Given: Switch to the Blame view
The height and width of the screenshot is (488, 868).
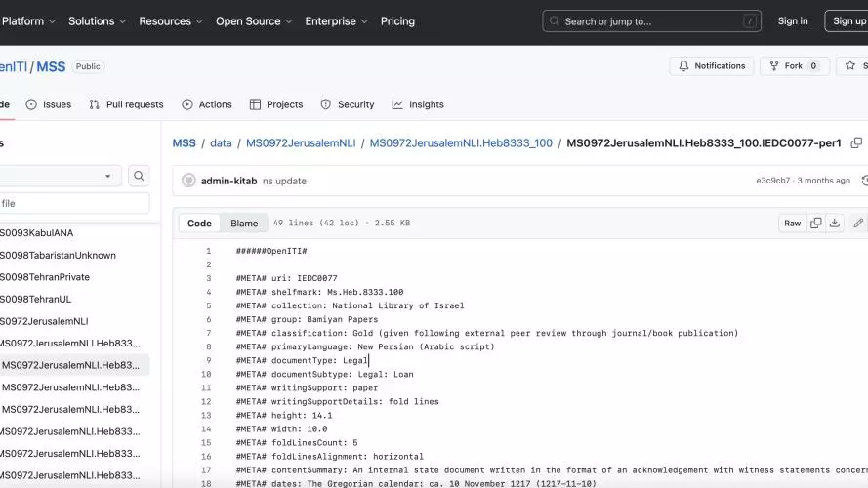Looking at the screenshot, I should [x=244, y=223].
